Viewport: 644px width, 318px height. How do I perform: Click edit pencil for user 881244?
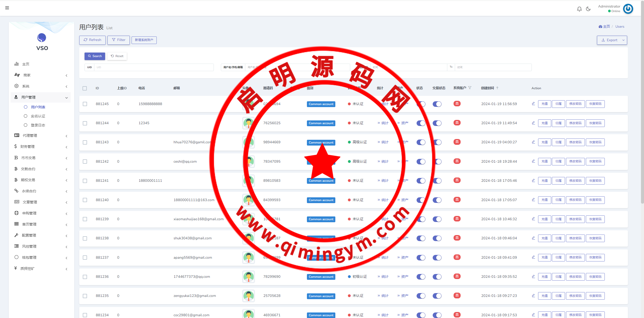(533, 123)
